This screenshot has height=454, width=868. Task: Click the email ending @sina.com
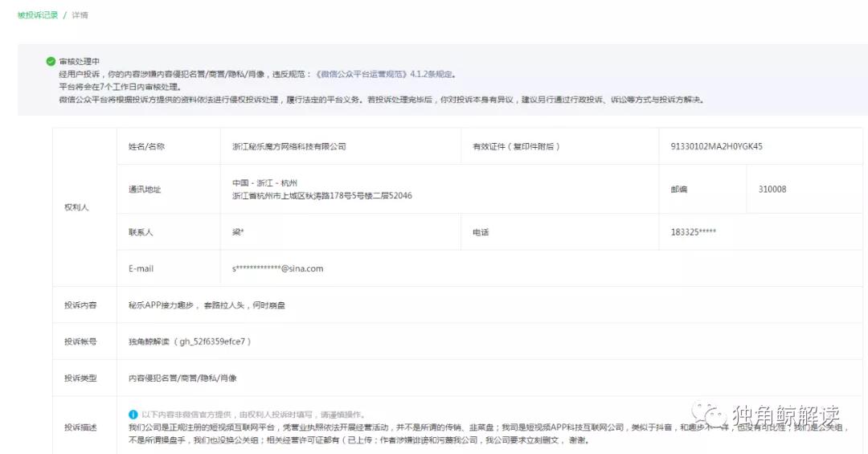278,269
